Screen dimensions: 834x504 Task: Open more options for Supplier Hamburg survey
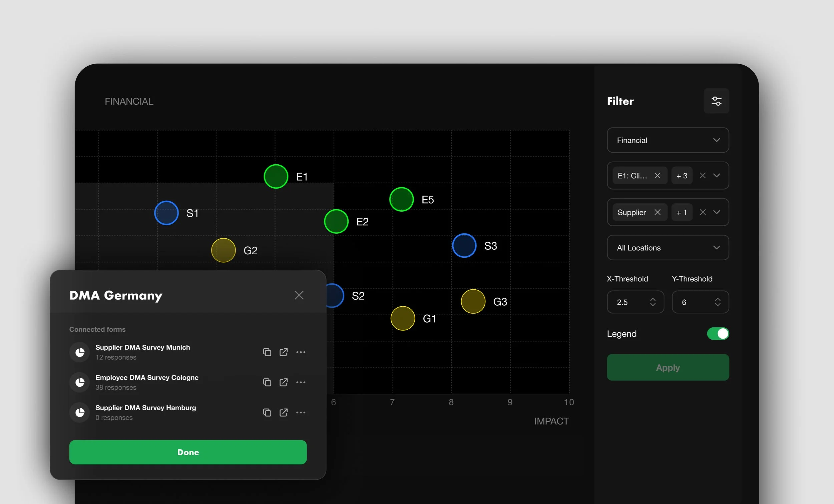pos(301,412)
